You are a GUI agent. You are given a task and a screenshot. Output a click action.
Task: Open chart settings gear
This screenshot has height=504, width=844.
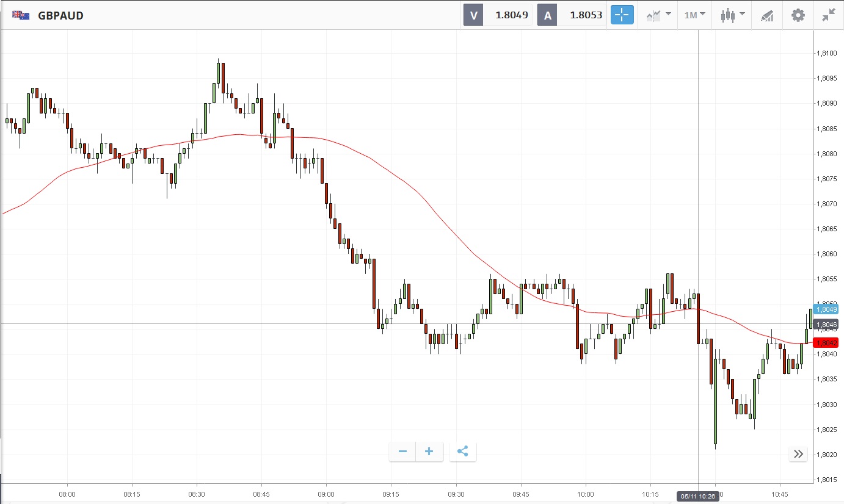tap(798, 15)
